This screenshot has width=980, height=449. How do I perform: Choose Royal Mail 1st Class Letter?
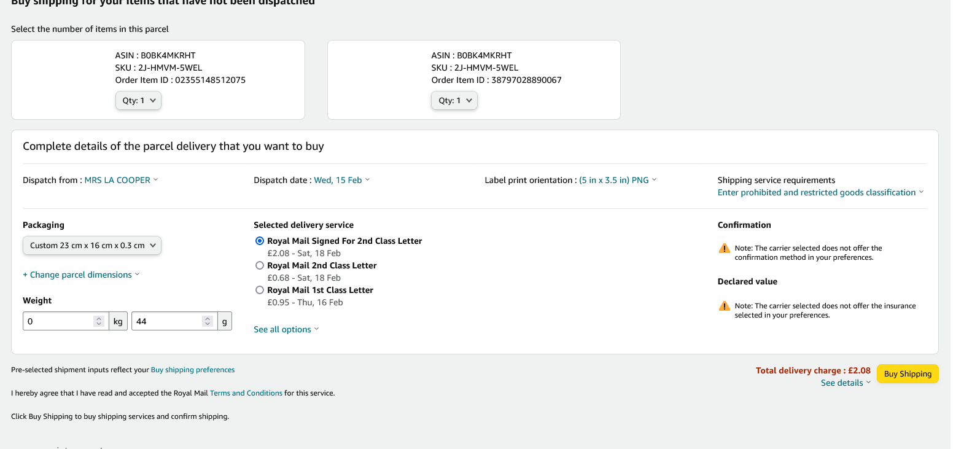click(x=260, y=290)
